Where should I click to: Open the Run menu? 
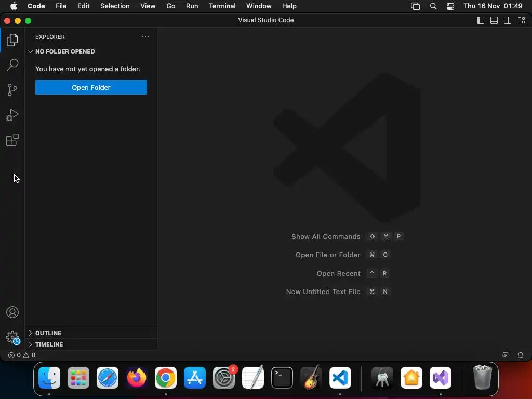pyautogui.click(x=192, y=6)
